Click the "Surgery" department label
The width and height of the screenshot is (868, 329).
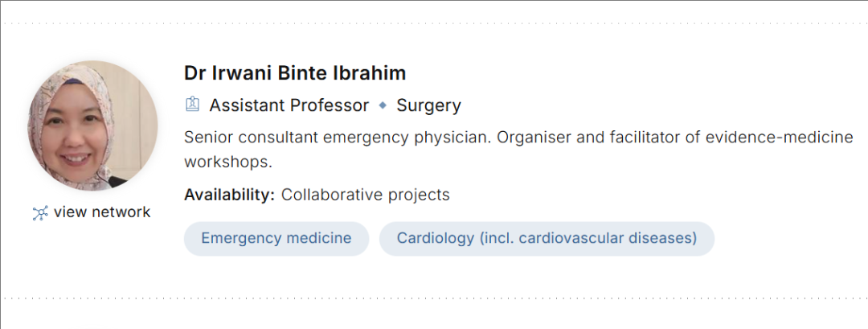pyautogui.click(x=428, y=105)
